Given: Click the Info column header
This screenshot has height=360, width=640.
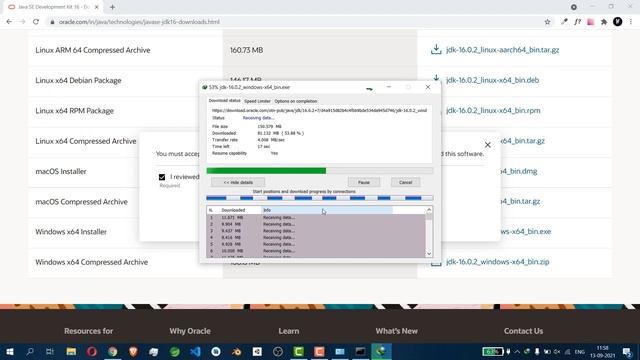Looking at the screenshot, I should pyautogui.click(x=327, y=210).
